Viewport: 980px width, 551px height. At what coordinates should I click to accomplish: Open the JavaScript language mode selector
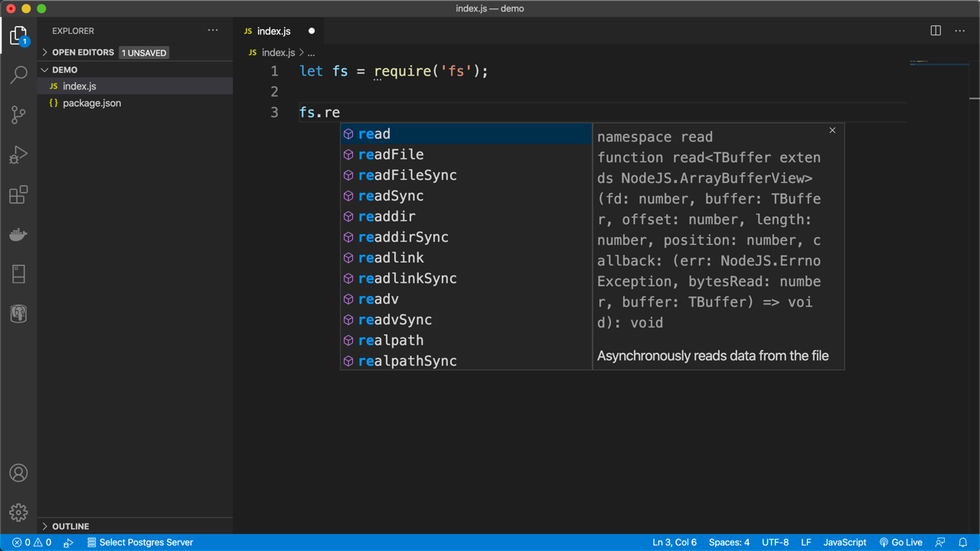tap(844, 543)
